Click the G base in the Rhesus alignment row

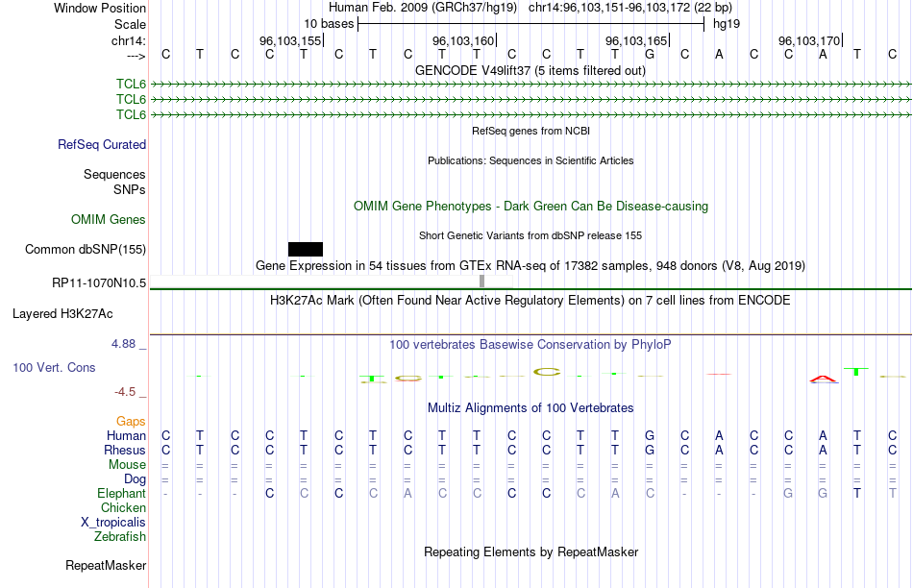(650, 450)
